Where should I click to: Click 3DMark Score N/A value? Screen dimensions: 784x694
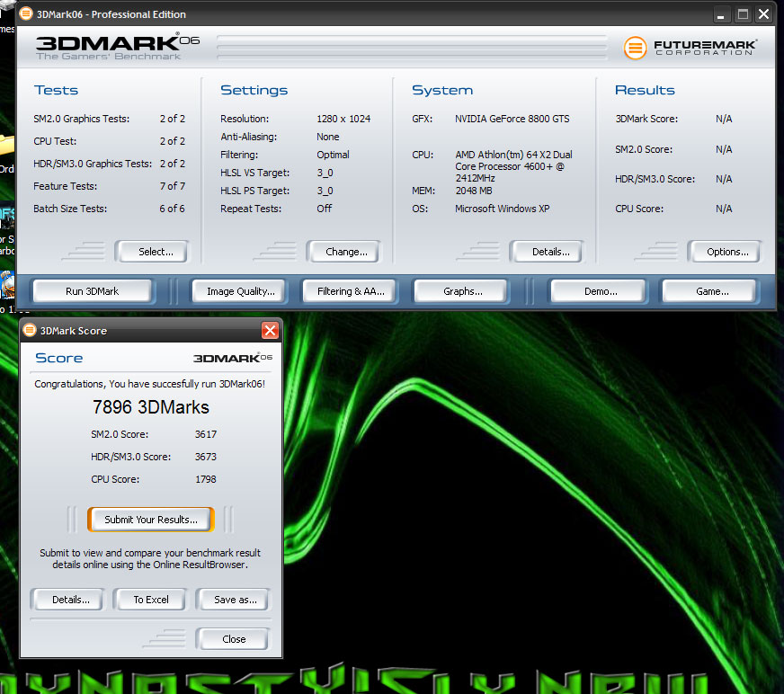[724, 119]
